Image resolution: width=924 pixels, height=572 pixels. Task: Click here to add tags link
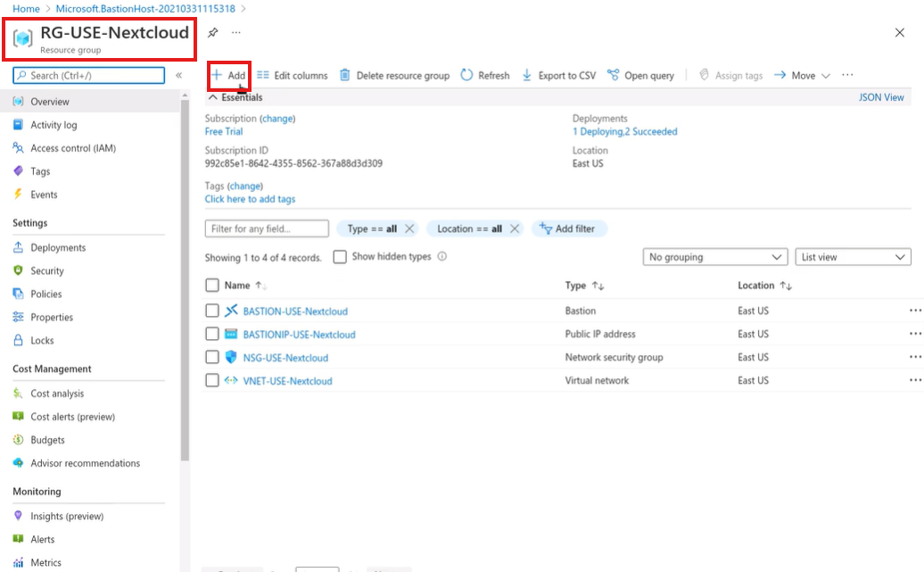tap(250, 199)
